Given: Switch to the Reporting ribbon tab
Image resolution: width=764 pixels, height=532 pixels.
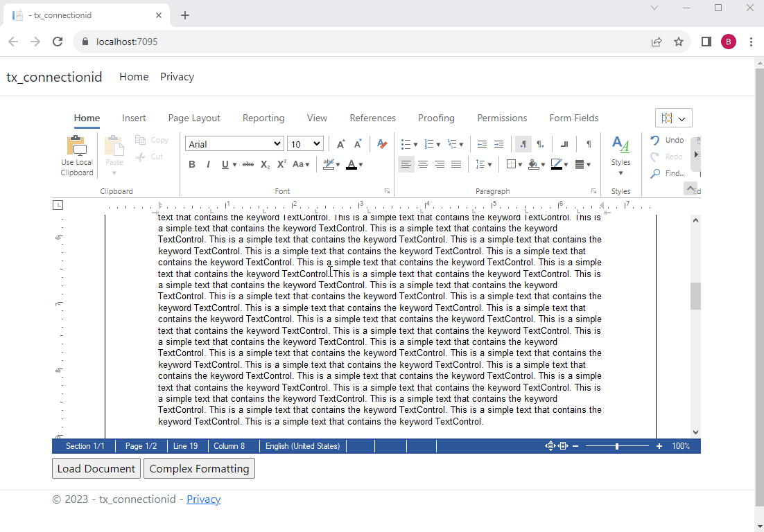Looking at the screenshot, I should [x=263, y=118].
